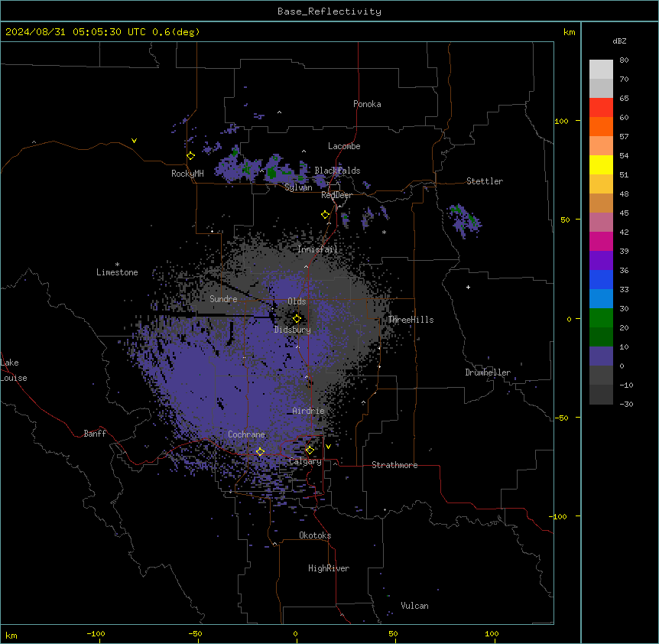Screen dimensions: 659x644
Task: Pick the green 20-30 dBZ legend swatch
Action: (601, 318)
